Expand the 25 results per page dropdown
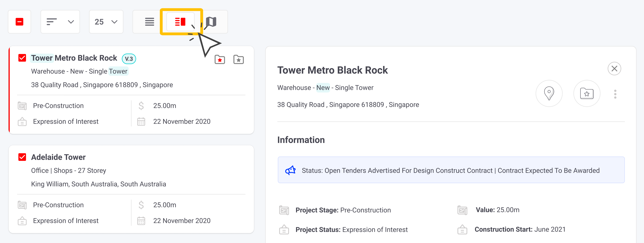The image size is (644, 243). [x=106, y=22]
